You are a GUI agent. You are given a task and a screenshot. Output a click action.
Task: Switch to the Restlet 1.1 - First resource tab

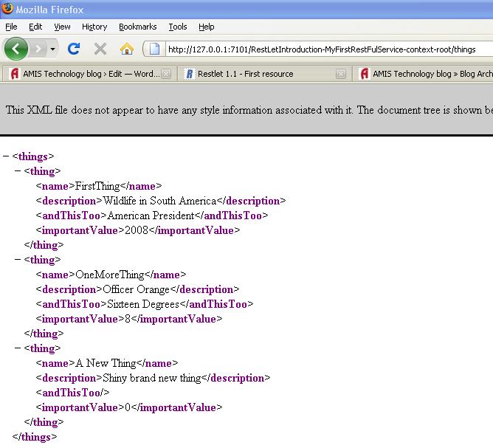tap(255, 74)
